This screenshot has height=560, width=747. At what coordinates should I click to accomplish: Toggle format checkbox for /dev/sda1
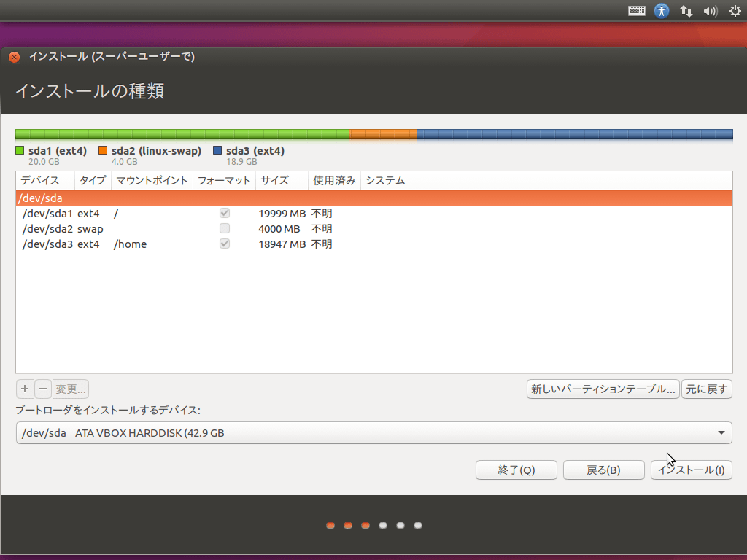225,214
